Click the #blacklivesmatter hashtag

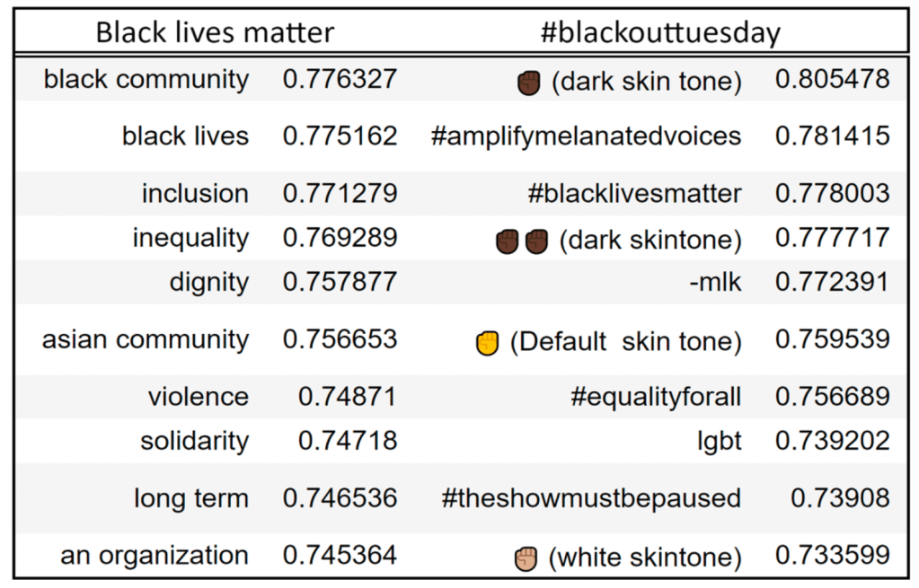pos(635,194)
